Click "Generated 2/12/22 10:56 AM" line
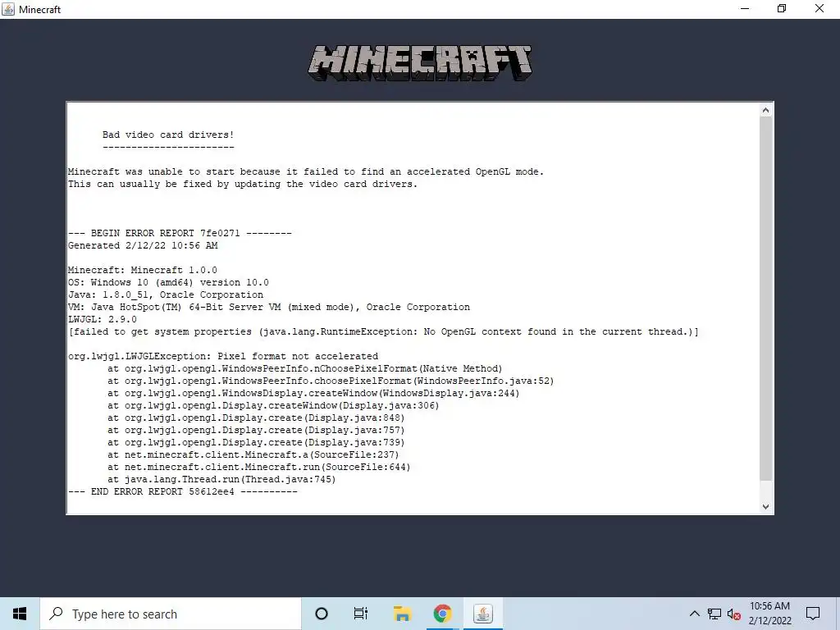The image size is (840, 630). click(143, 246)
